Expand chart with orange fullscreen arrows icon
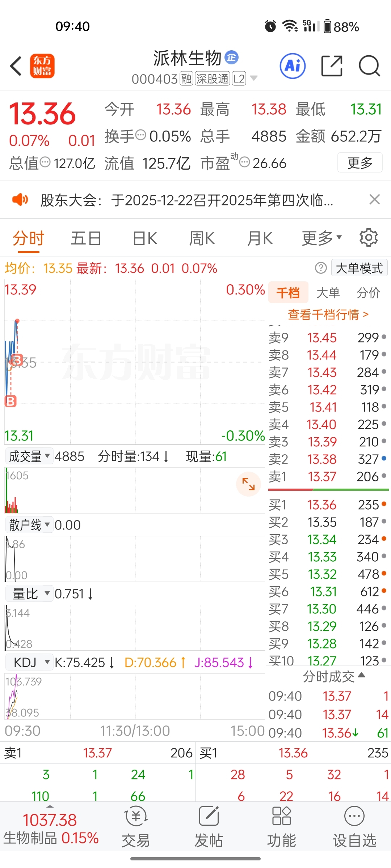 click(x=248, y=484)
